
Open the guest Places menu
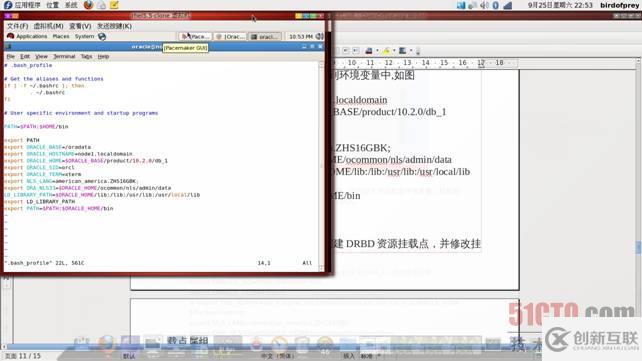pyautogui.click(x=61, y=36)
